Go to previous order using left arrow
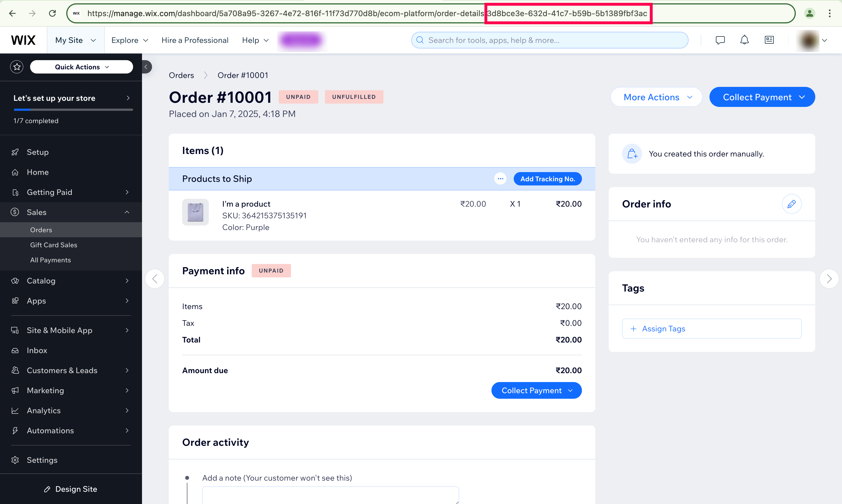The height and width of the screenshot is (504, 842). coord(155,279)
